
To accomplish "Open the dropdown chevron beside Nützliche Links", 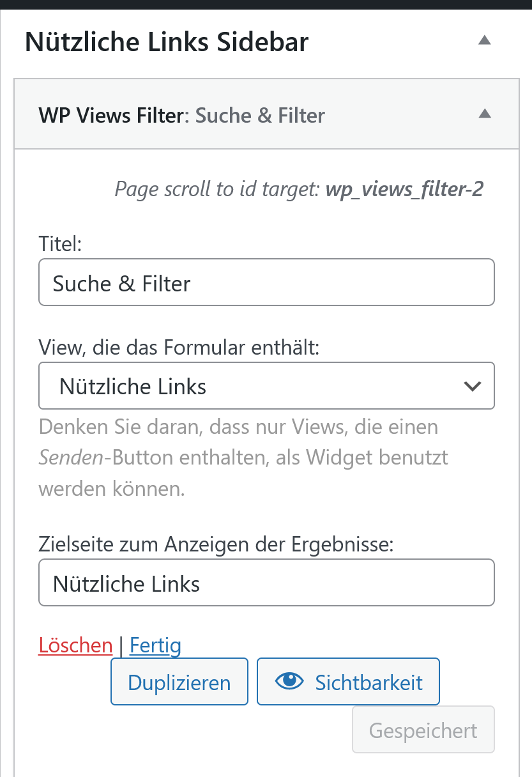I will [x=473, y=386].
